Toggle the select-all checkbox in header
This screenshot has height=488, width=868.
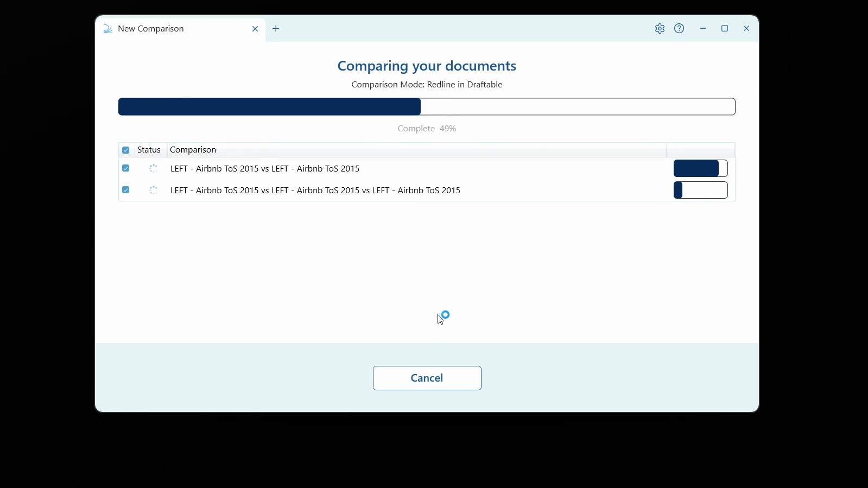click(126, 150)
